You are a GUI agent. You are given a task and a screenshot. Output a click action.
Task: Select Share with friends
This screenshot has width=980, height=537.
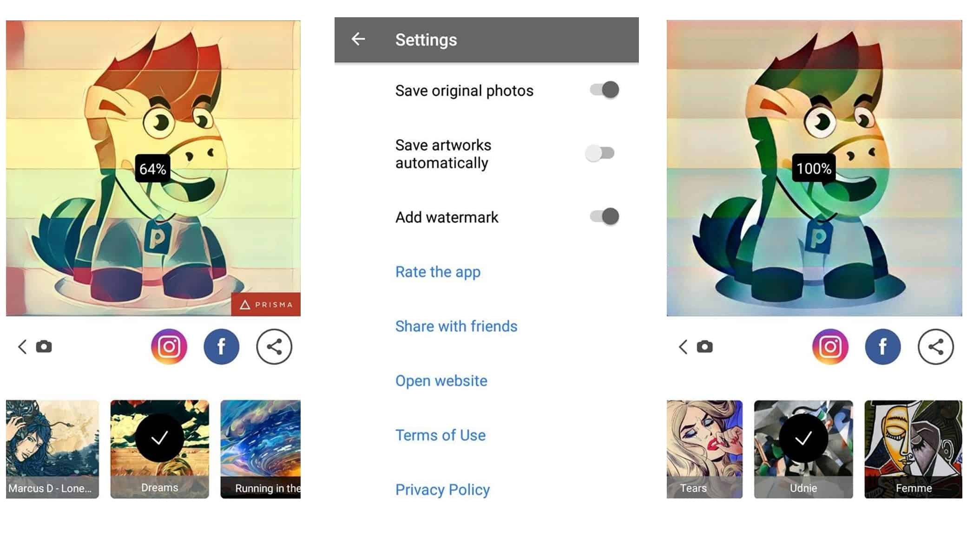pyautogui.click(x=456, y=326)
